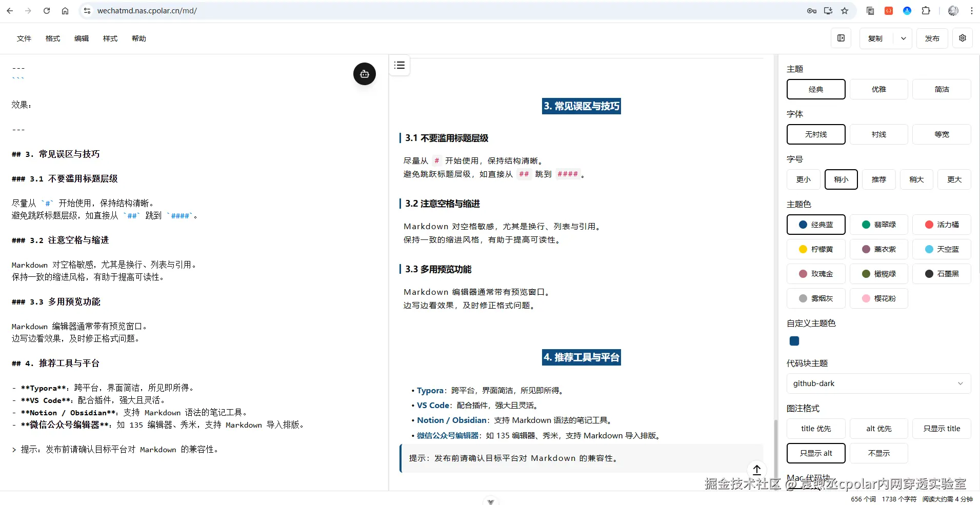Viewport: 980px width, 505px height.
Task: Pick the 雾烟灰 theme color
Action: click(x=816, y=298)
